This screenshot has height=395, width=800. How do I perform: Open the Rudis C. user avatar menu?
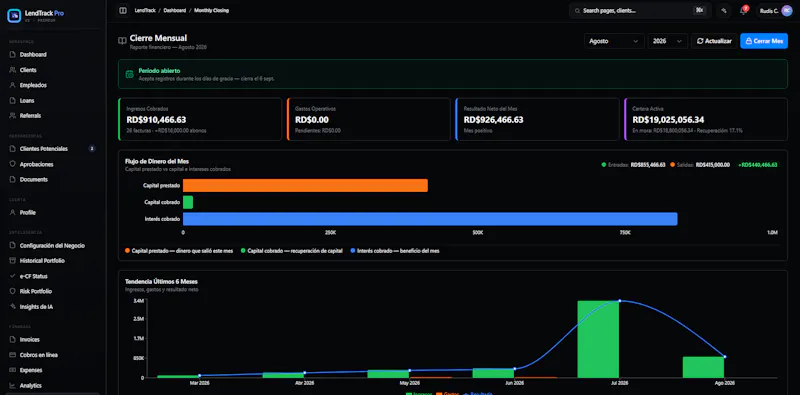click(x=786, y=11)
